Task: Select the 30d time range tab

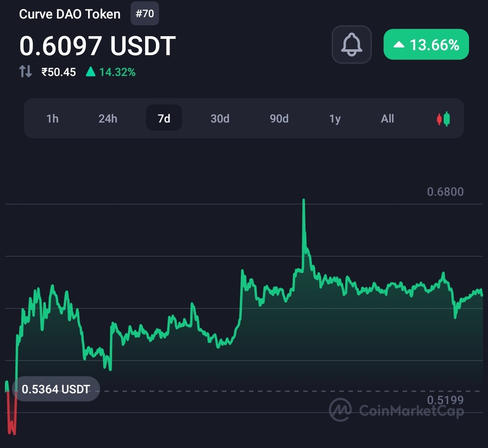Action: 220,118
